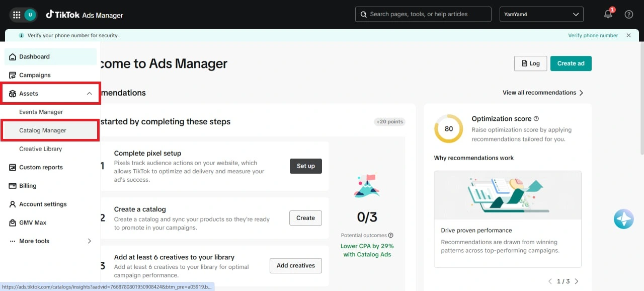
Task: Open the YamYam4 account dropdown
Action: point(541,14)
